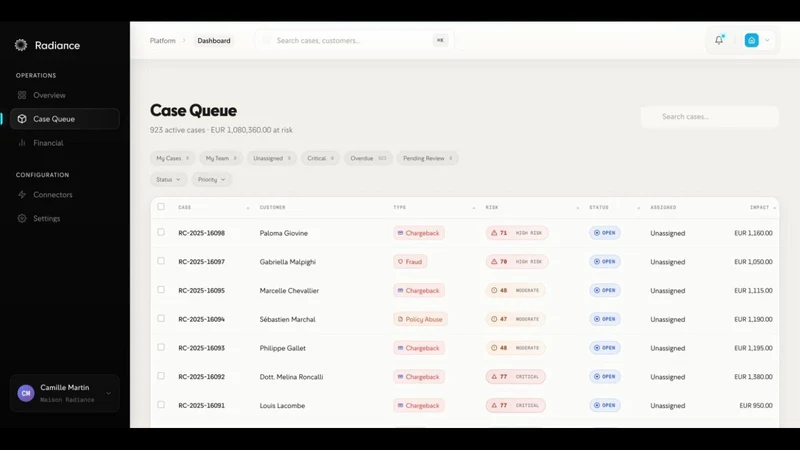
Task: Select the Critical filter chip
Action: pos(320,158)
